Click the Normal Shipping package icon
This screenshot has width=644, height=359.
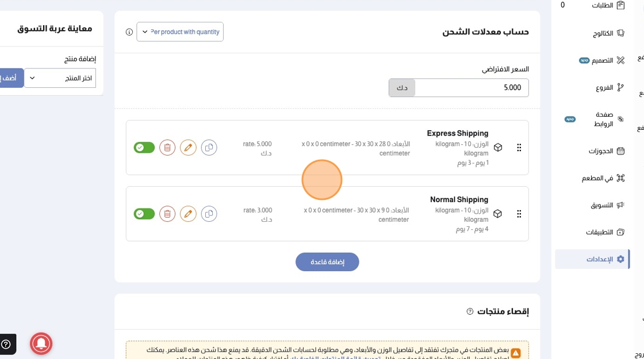[x=498, y=214]
